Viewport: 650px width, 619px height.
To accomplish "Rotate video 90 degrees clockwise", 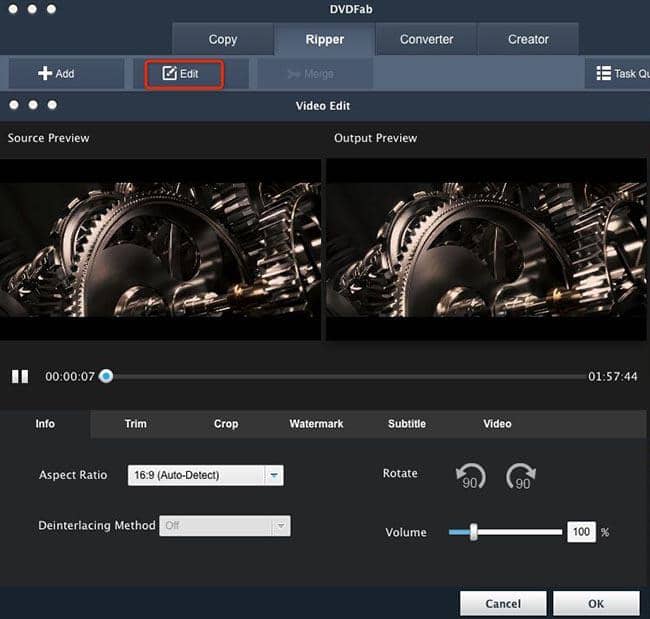I will click(x=521, y=476).
